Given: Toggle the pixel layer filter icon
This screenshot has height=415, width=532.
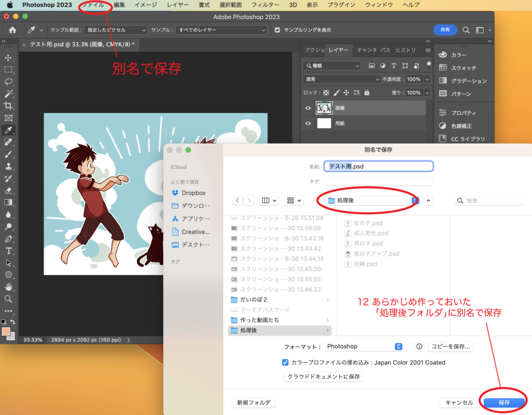Looking at the screenshot, I should click(x=372, y=66).
